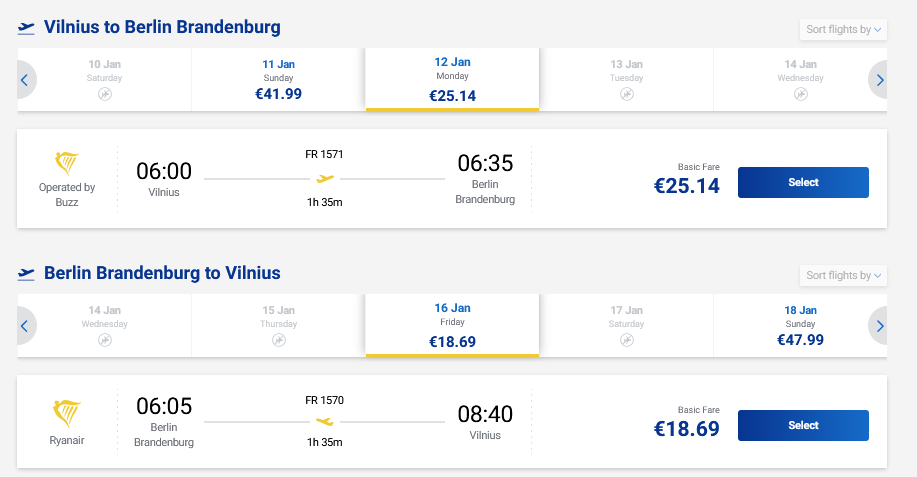This screenshot has height=477, width=917.
Task: Click no-flight icon under 17 Jan Saturday
Action: [x=626, y=340]
